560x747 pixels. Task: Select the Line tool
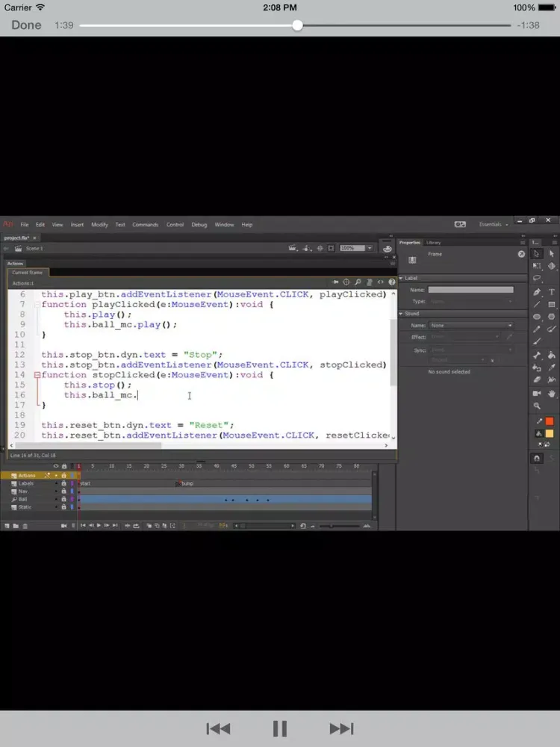(x=537, y=304)
